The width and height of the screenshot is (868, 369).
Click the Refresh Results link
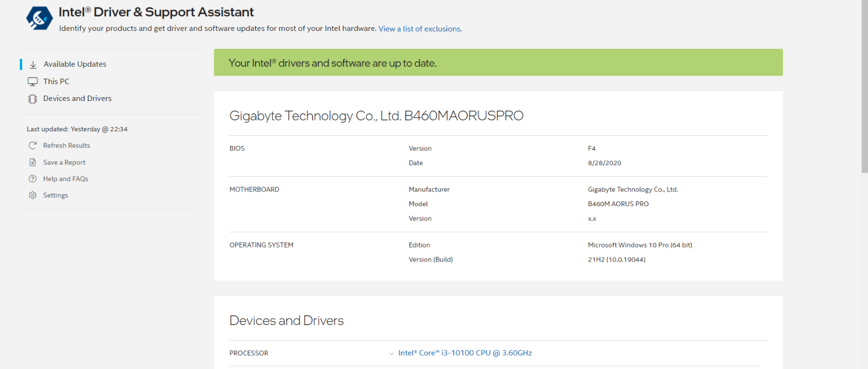(x=67, y=145)
